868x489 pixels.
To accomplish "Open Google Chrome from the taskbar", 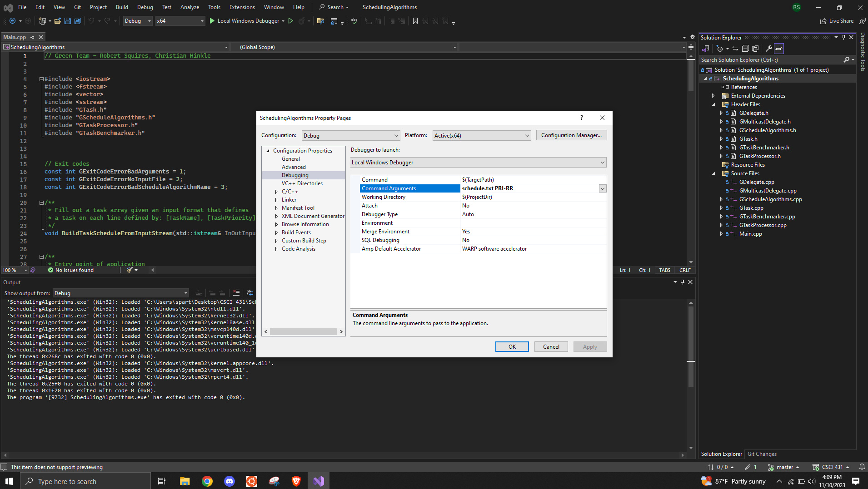I will tap(207, 481).
